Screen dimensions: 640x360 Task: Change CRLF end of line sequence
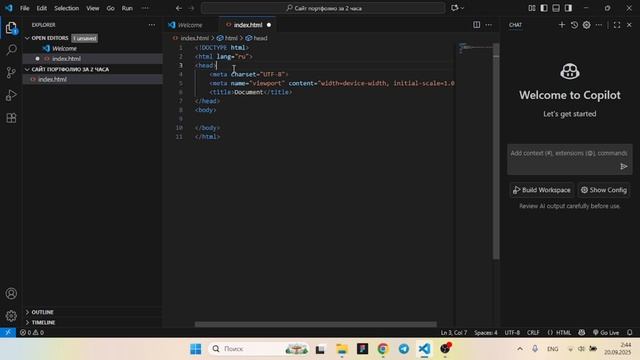click(533, 332)
